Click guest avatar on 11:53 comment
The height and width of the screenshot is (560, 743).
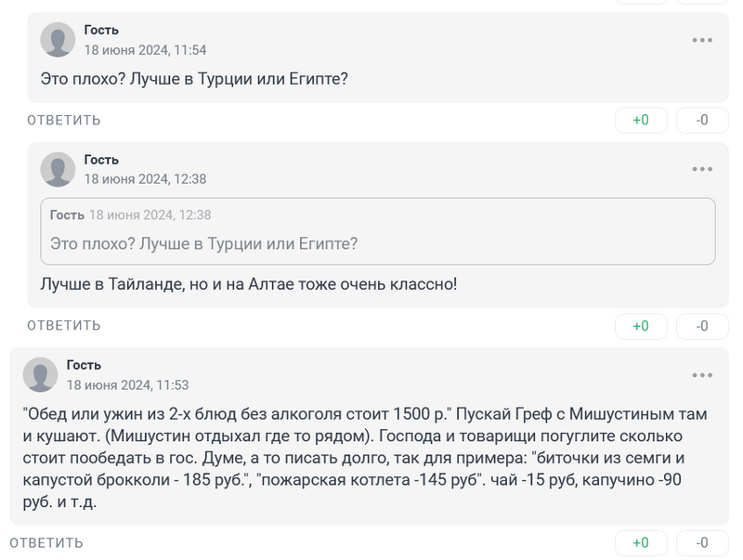[40, 374]
